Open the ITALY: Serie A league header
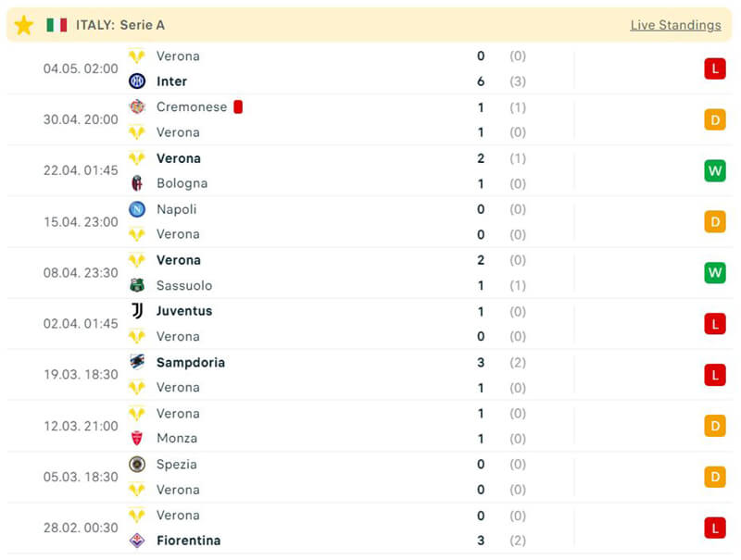The height and width of the screenshot is (560, 741). 120,25
